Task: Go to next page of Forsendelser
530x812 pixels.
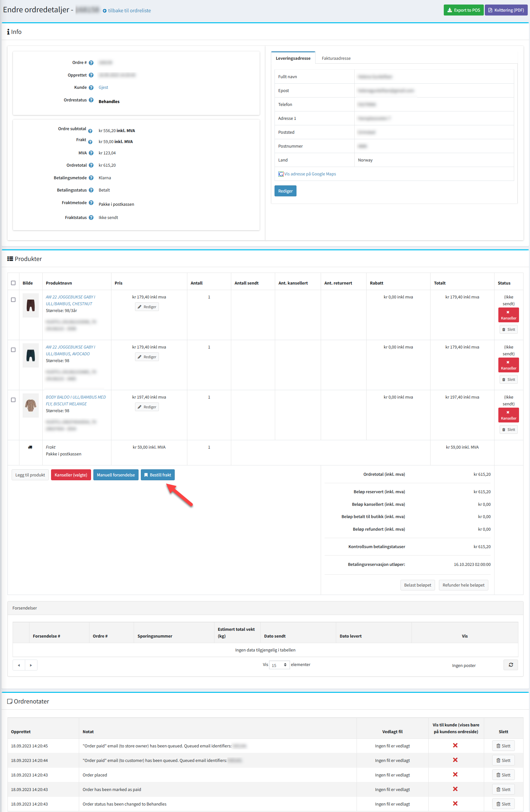Action: point(31,665)
